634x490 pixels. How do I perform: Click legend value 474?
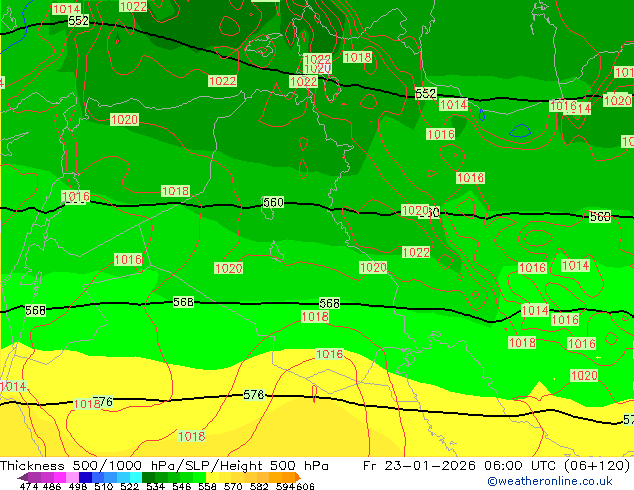(x=29, y=486)
